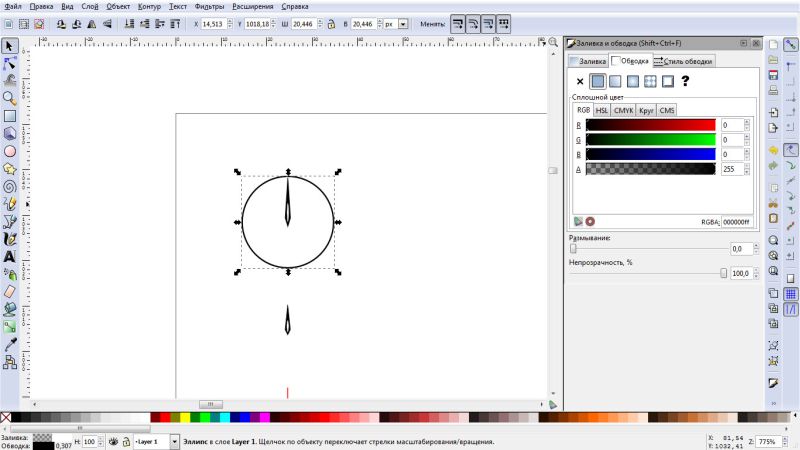800x450 pixels.
Task: Adjust the X coordinate spinner arrows
Action: click(x=230, y=24)
